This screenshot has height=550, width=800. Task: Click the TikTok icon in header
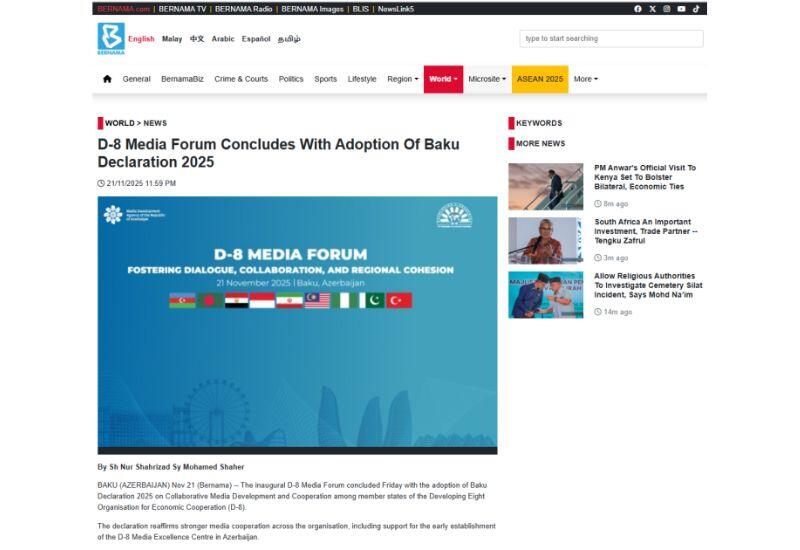coord(696,9)
